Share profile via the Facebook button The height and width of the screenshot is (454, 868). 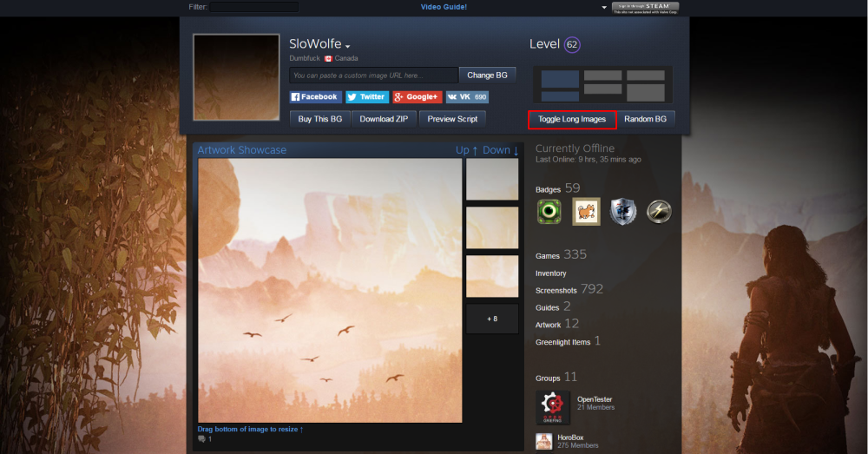click(x=315, y=97)
